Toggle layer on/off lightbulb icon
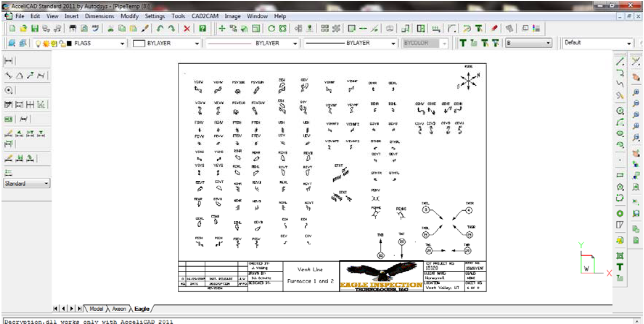This screenshot has width=644, height=324. pos(38,43)
